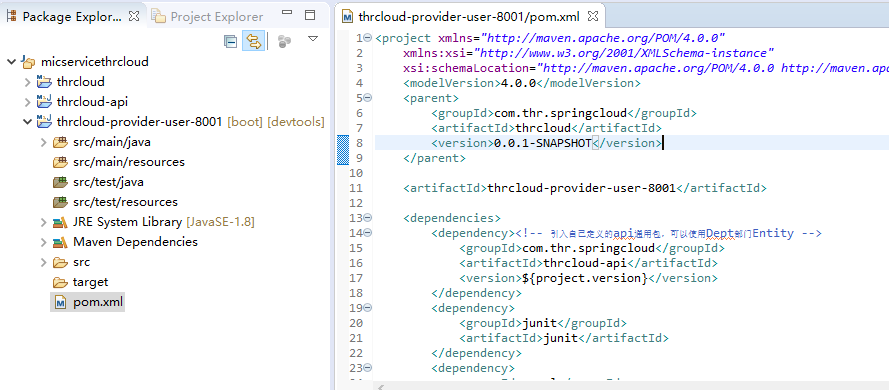This screenshot has height=390, width=889.
Task: Click the Project Explorer tab icon
Action: pos(159,16)
